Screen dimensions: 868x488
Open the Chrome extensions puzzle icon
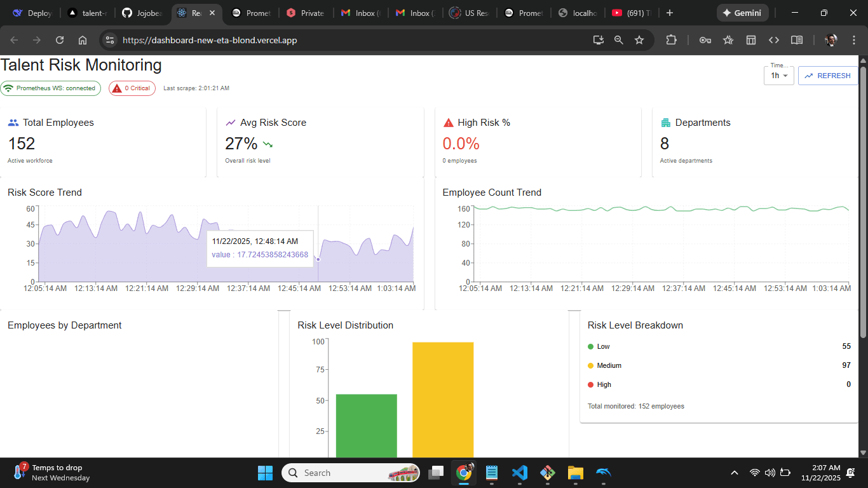672,39
